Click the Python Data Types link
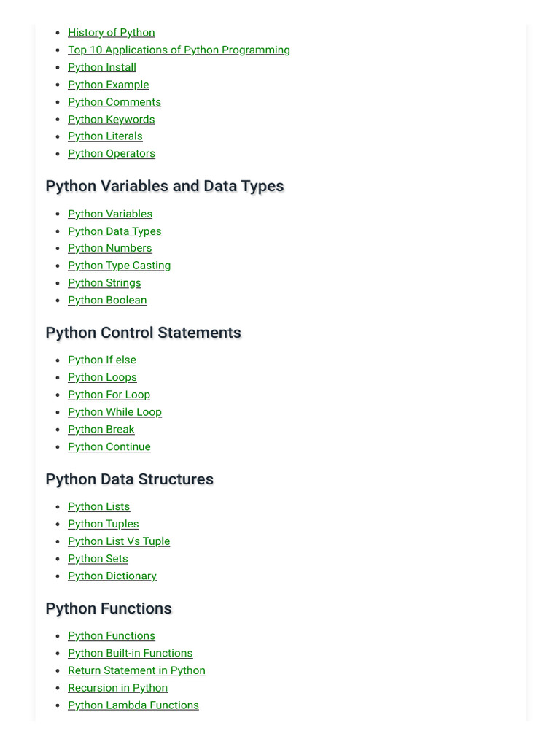The image size is (560, 747). 114,231
